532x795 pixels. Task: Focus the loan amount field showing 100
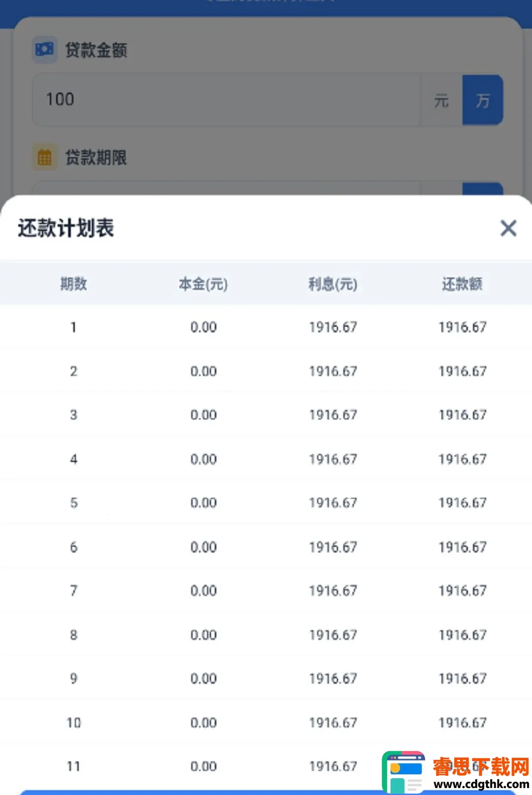coord(227,100)
